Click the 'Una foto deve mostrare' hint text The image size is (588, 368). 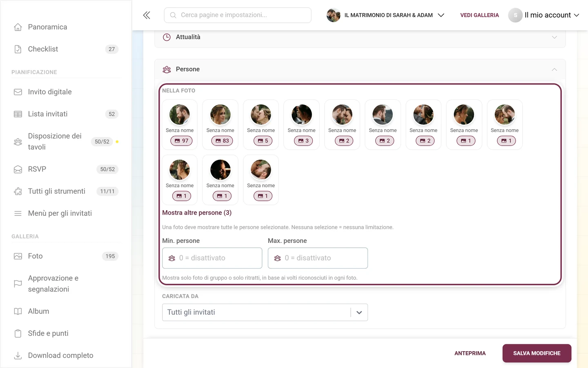tap(278, 227)
